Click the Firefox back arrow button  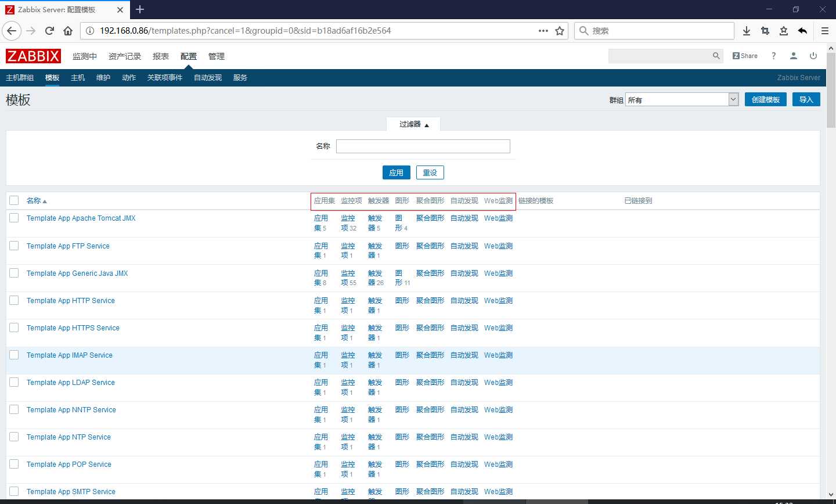coord(12,31)
